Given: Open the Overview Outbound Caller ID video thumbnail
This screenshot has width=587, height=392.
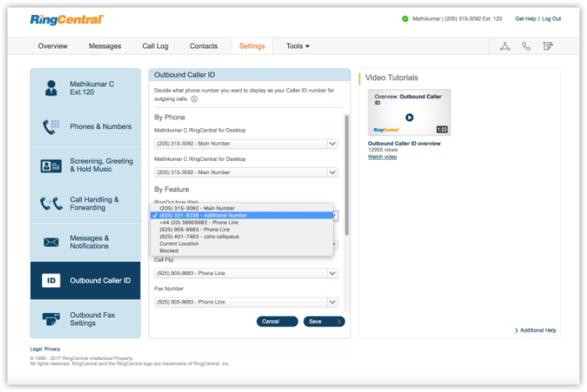Looking at the screenshot, I should 409,112.
